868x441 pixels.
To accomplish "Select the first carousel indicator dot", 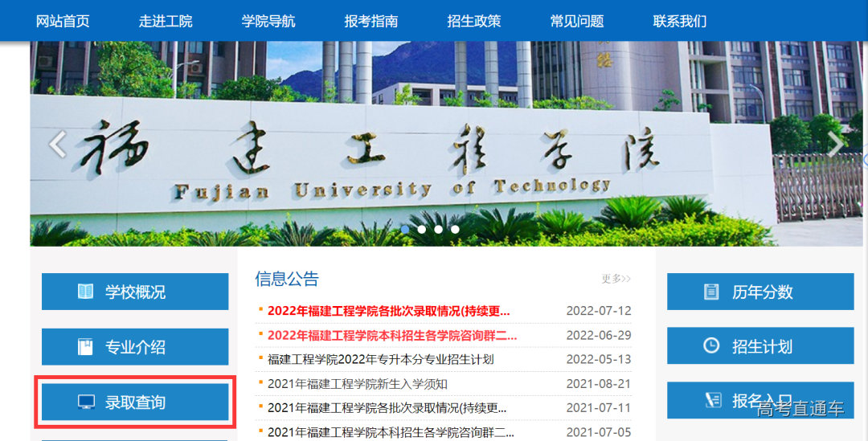I will [405, 229].
